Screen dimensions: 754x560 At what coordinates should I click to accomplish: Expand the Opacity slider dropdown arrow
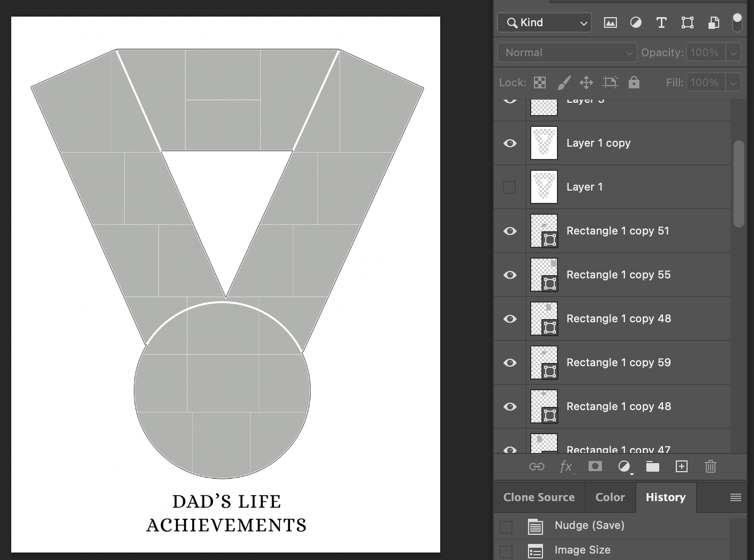pyautogui.click(x=733, y=52)
